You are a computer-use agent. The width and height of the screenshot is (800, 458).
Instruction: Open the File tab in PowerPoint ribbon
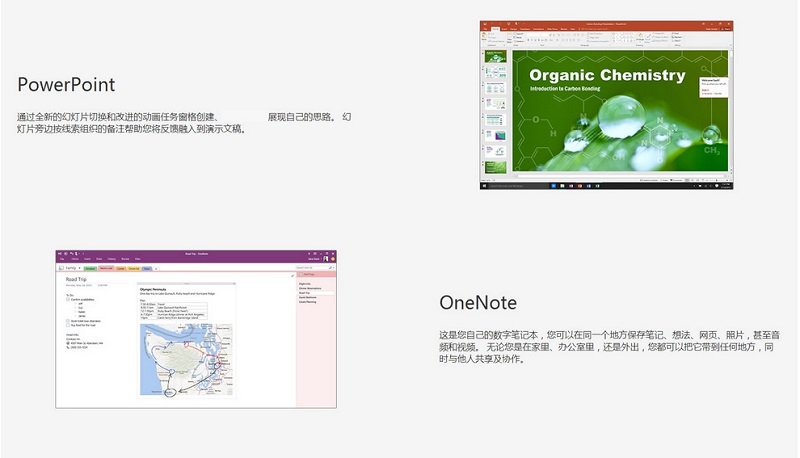click(485, 27)
